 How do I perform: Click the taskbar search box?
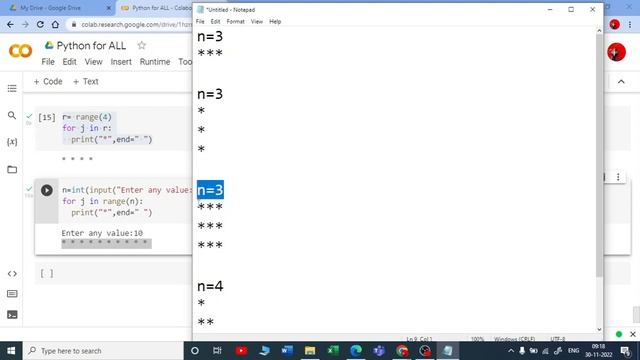(103, 351)
